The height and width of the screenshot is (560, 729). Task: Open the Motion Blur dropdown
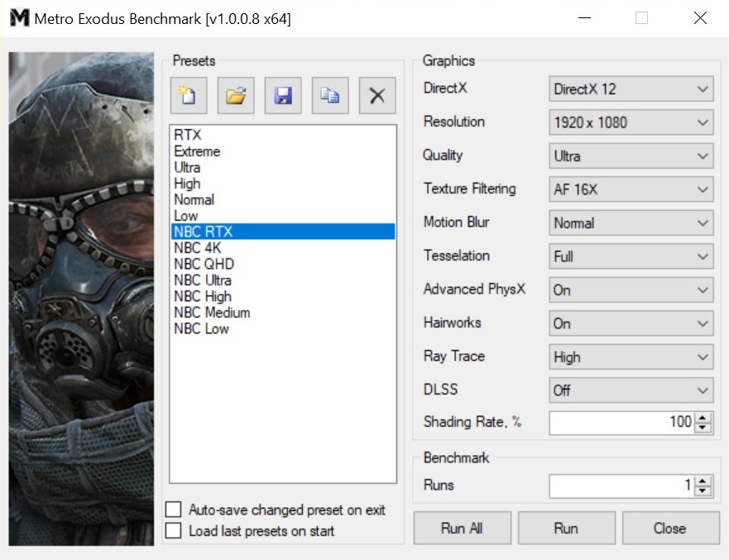631,223
